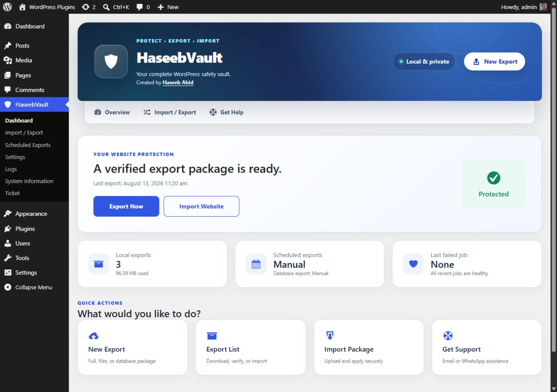Click the Tools wrench icon

pos(8,258)
